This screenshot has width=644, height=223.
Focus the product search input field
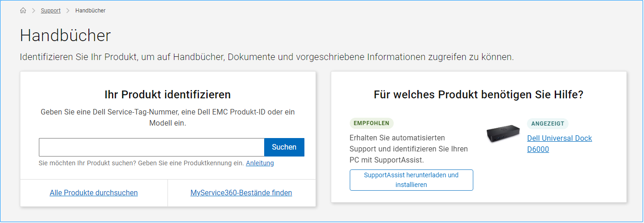point(151,147)
